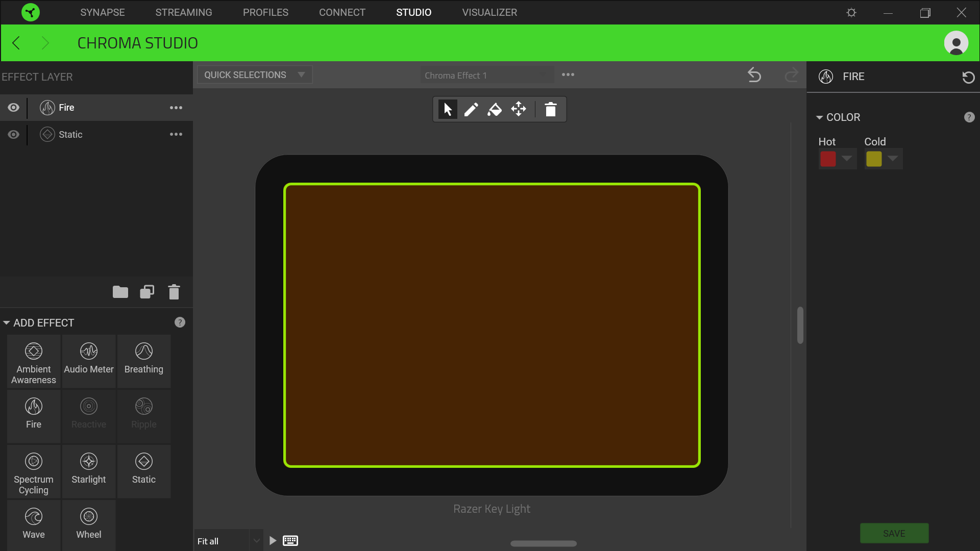Add Spectrum Cycling effect

coord(34,471)
